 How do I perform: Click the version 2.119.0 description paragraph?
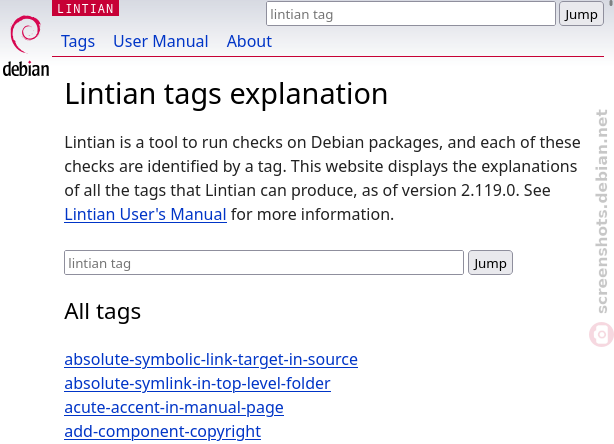coord(322,179)
